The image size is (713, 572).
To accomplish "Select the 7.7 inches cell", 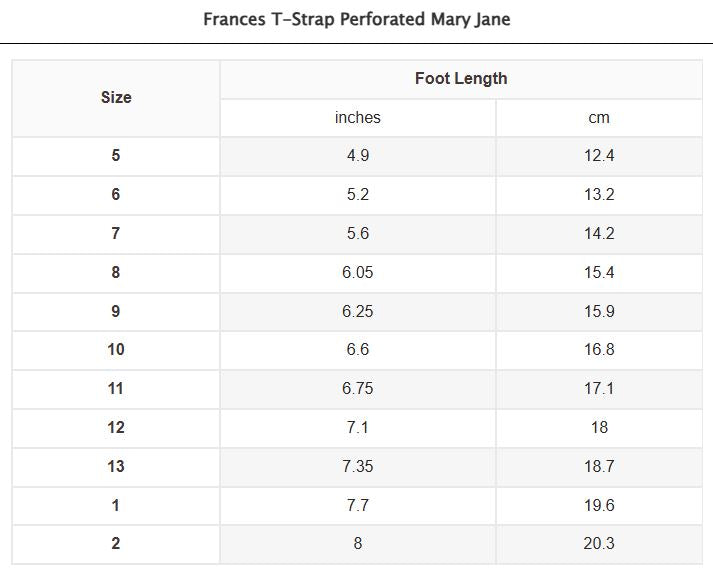I will (358, 506).
